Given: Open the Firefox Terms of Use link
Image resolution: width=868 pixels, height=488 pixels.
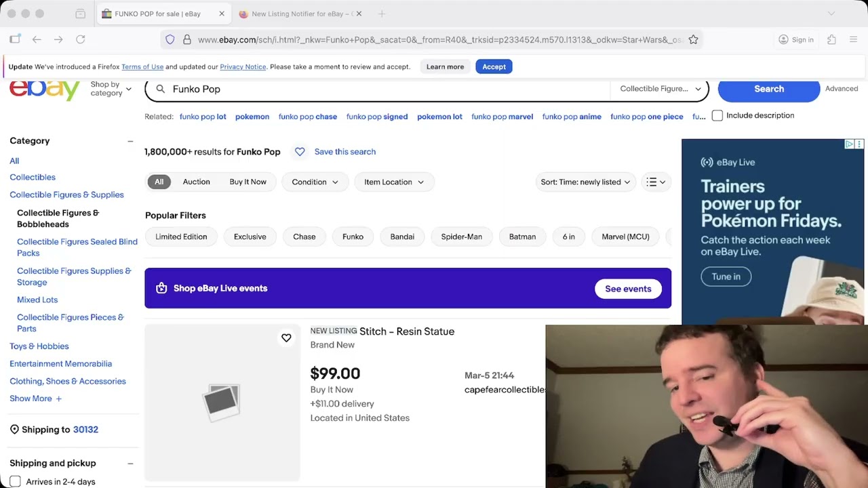Looking at the screenshot, I should pyautogui.click(x=142, y=66).
